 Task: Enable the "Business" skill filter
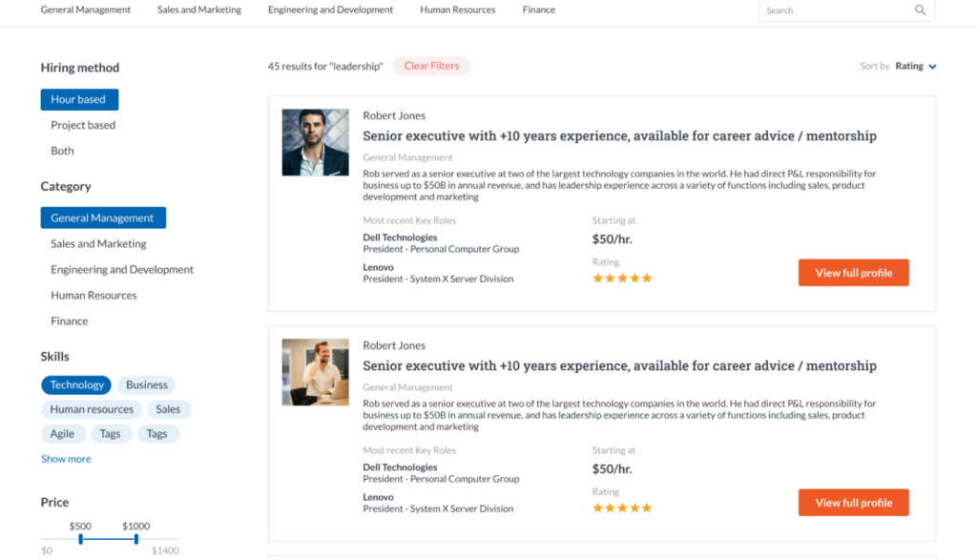click(145, 384)
